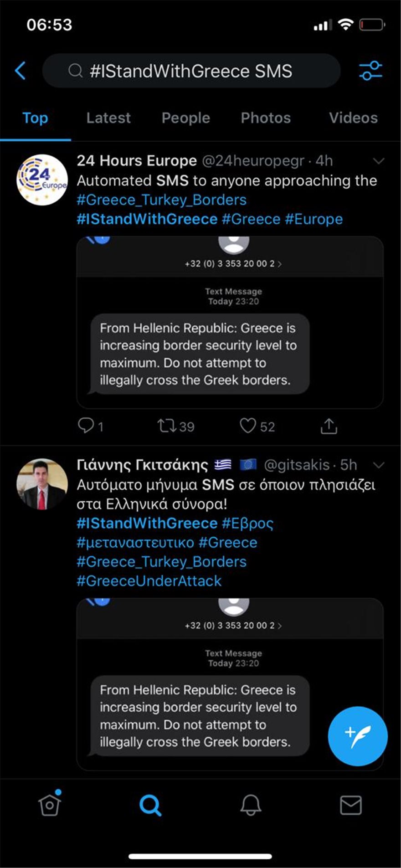Open 24 Hours Europe profile avatar
This screenshot has width=401, height=868.
(x=42, y=180)
